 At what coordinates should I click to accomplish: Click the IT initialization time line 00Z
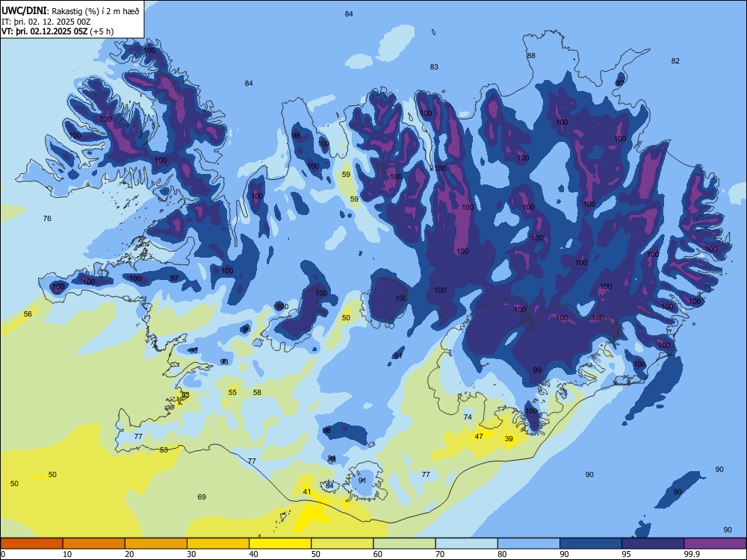[46, 22]
